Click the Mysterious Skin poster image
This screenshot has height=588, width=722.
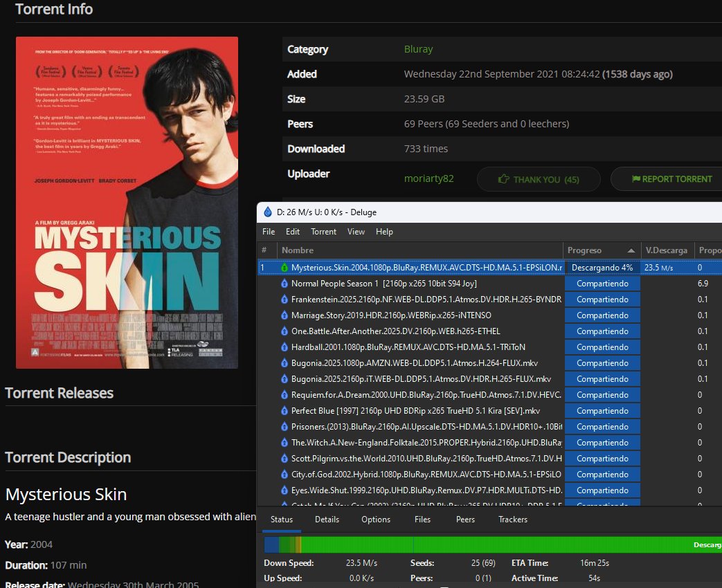pyautogui.click(x=127, y=203)
